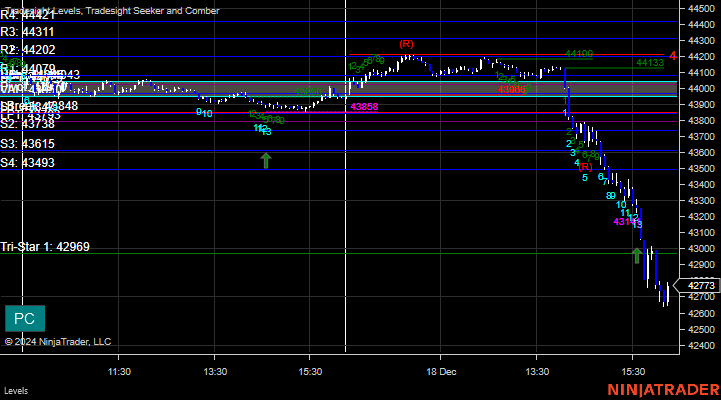Select the 'S2: 43738' level label
The width and height of the screenshot is (721, 400).
click(27, 124)
